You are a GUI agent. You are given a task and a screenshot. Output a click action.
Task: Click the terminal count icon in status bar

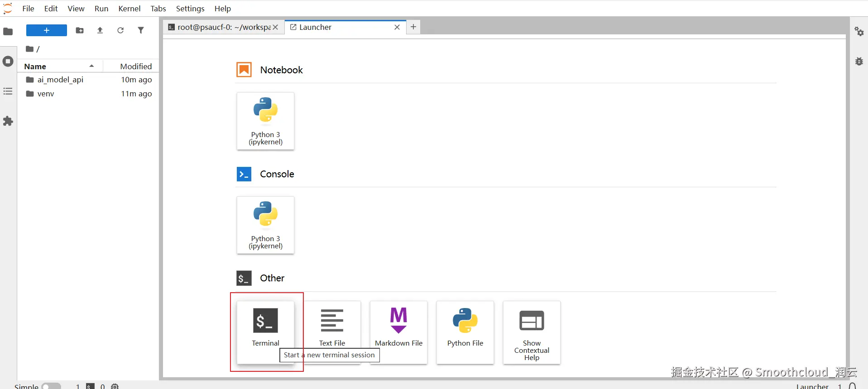click(x=91, y=386)
